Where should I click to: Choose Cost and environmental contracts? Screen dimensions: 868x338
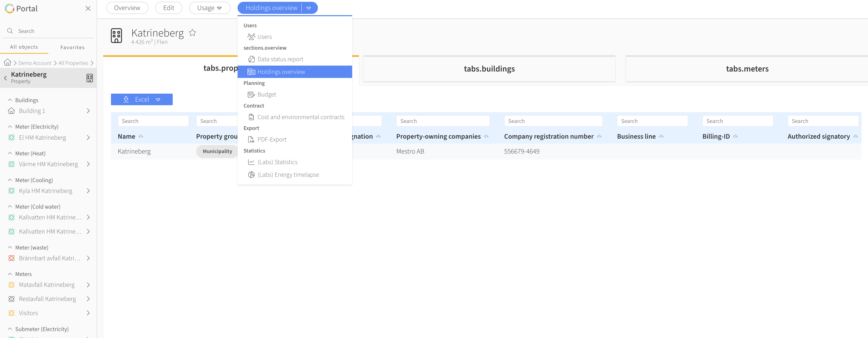295,117
